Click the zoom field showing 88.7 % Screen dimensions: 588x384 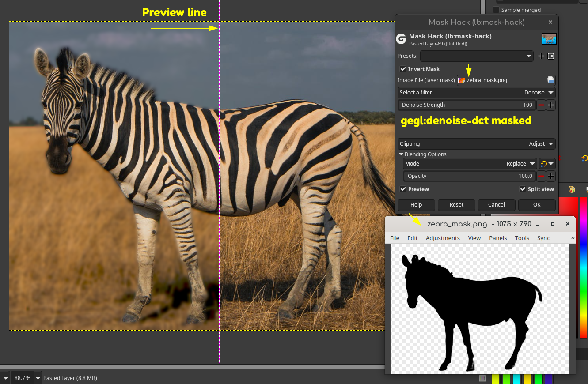pyautogui.click(x=23, y=378)
